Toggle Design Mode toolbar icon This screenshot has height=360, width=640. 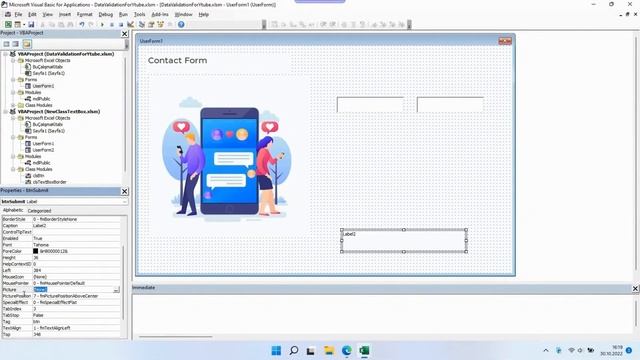[x=131, y=24]
